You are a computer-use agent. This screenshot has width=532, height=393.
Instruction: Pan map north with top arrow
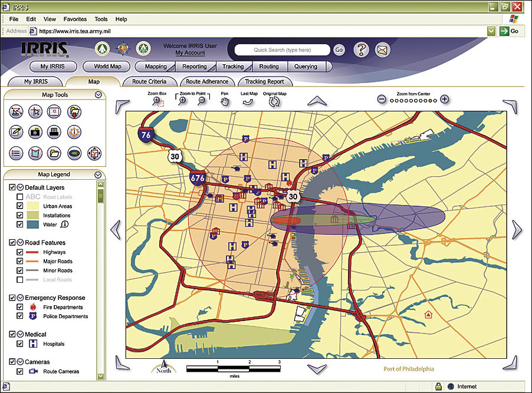[x=317, y=101]
